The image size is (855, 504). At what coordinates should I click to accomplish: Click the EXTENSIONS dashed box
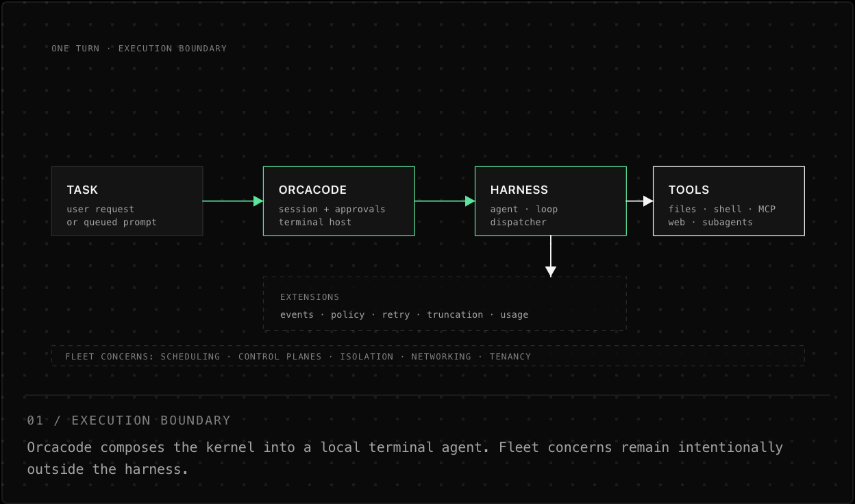445,303
